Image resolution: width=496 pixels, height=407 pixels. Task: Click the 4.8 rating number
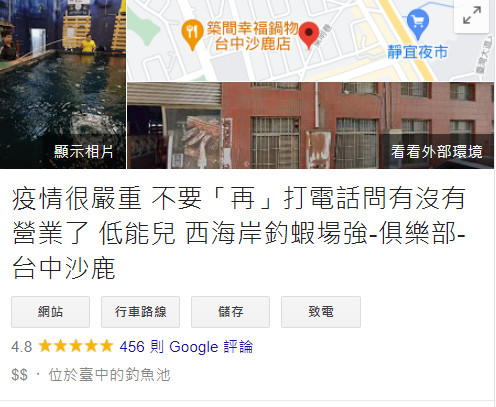(22, 347)
